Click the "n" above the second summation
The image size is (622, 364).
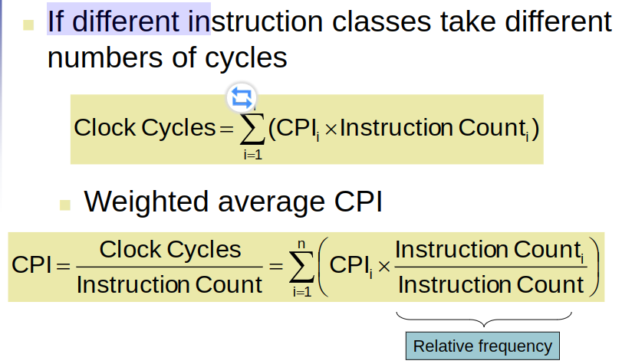(x=302, y=244)
